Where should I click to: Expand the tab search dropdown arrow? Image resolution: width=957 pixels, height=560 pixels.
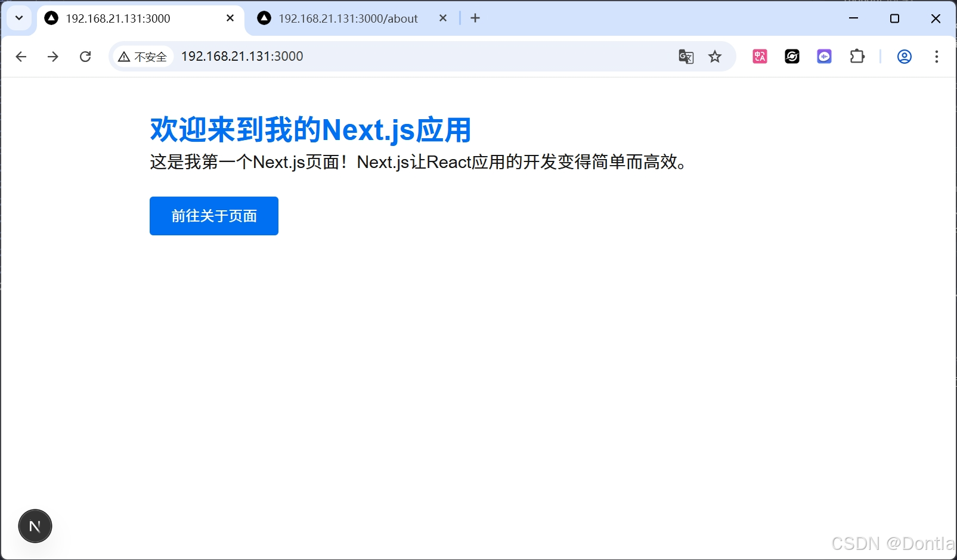(x=19, y=18)
